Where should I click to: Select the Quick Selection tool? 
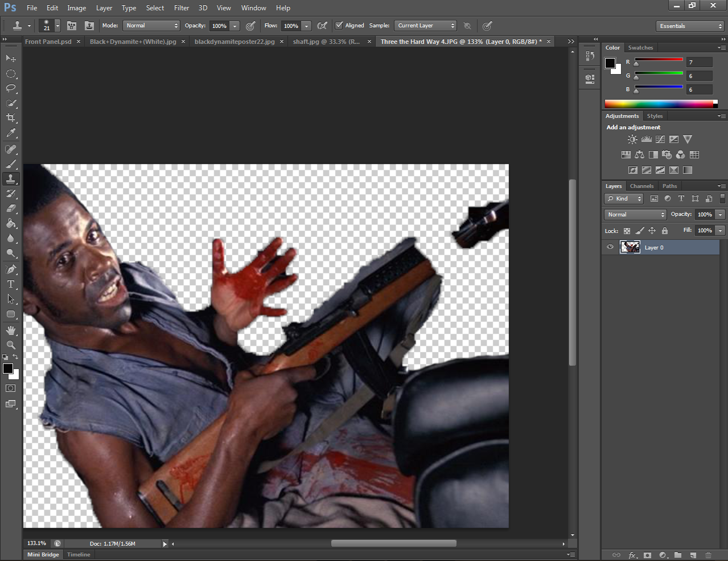[x=11, y=103]
